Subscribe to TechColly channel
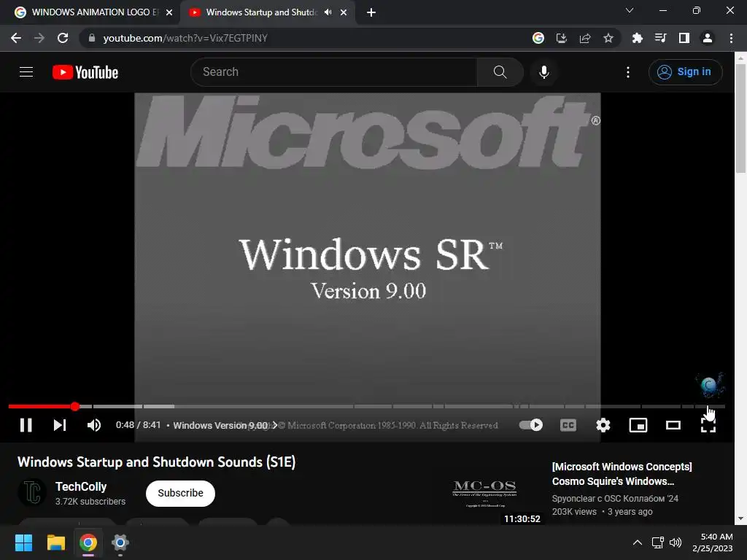The height and width of the screenshot is (560, 747). pyautogui.click(x=180, y=494)
